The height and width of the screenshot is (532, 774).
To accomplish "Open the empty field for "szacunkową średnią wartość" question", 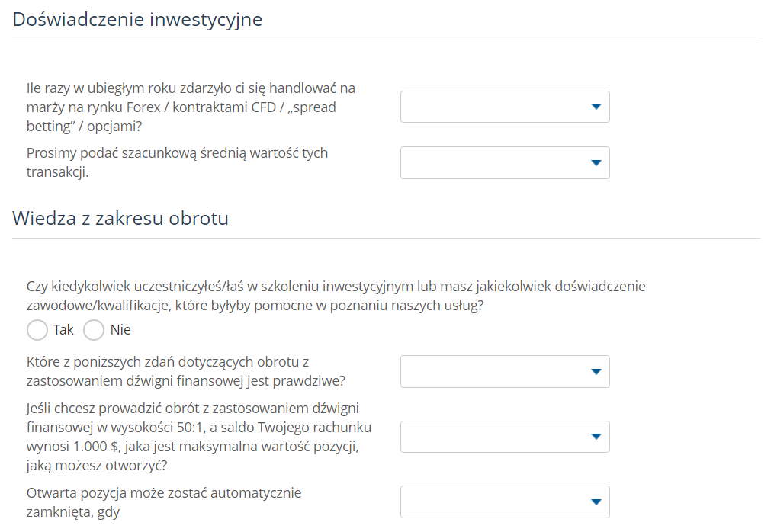I will coord(496,162).
